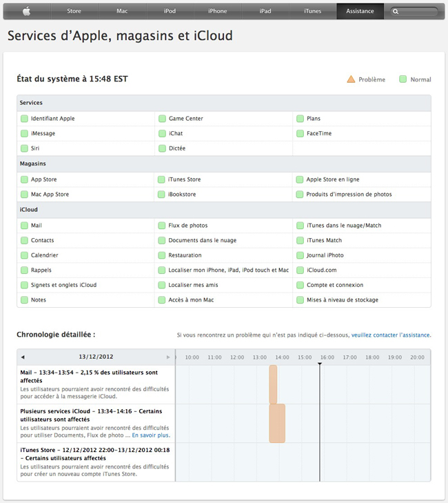Click the Chronologie détaillée heading

56,335
